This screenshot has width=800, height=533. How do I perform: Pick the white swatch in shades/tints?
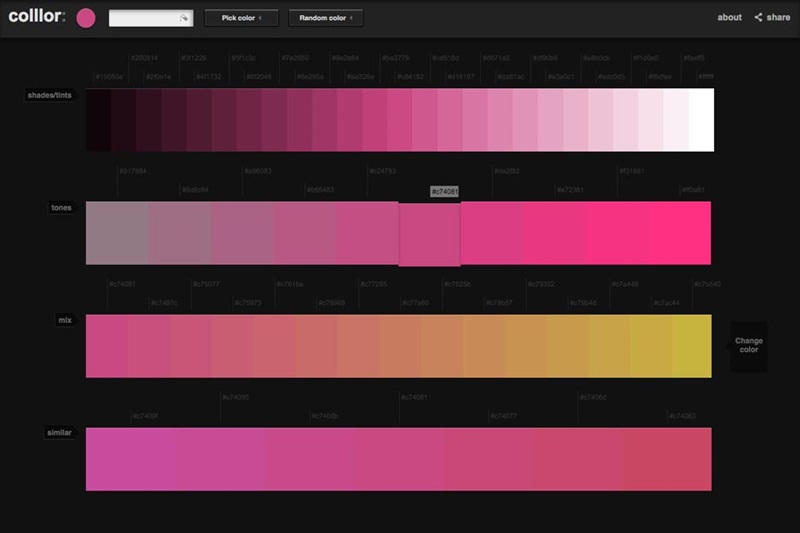click(x=702, y=120)
